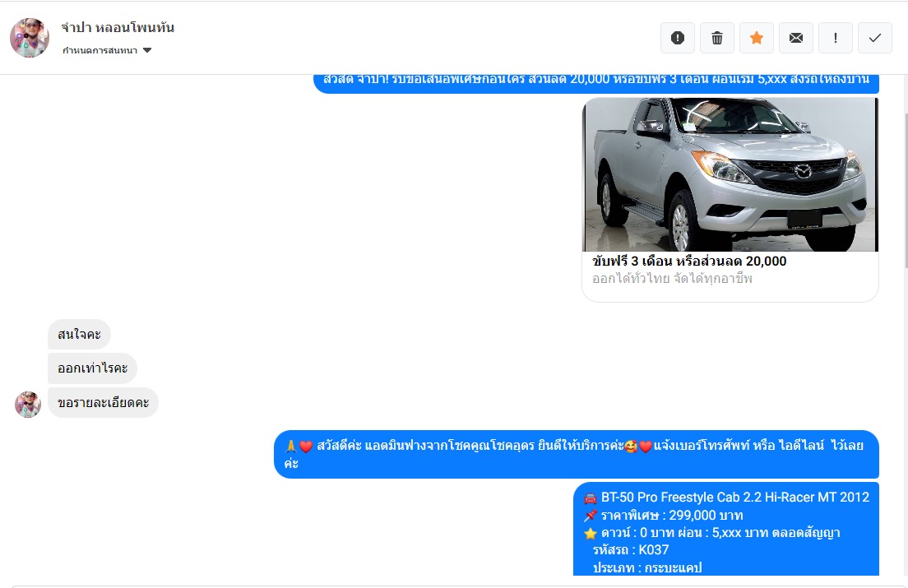This screenshot has width=908, height=588.
Task: Toggle the orange star follow-up marker
Action: (x=757, y=38)
